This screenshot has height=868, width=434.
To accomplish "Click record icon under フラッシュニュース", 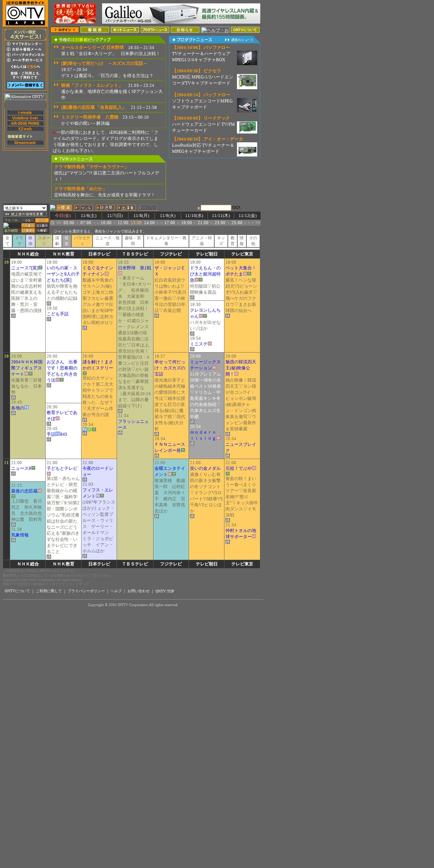I will tap(120, 433).
